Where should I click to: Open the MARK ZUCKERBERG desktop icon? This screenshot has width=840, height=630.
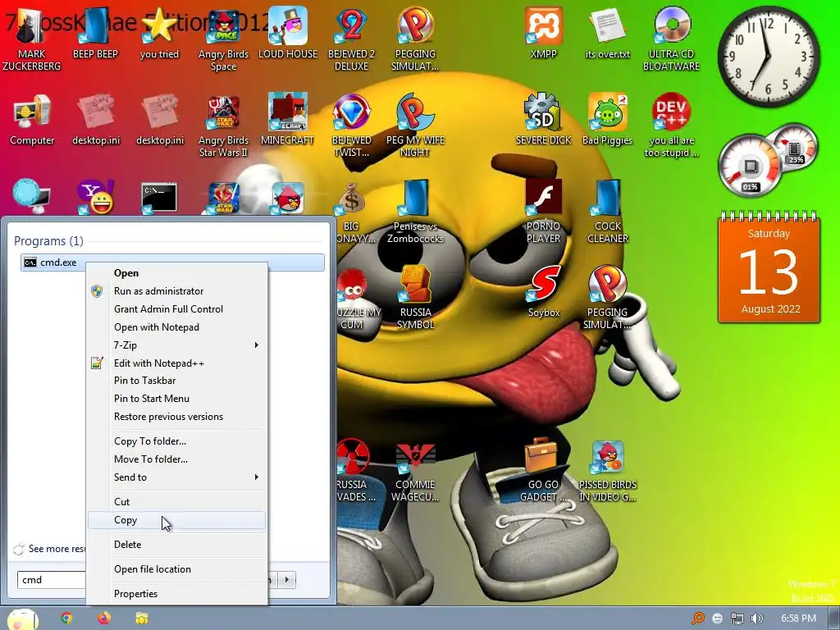pyautogui.click(x=31, y=38)
